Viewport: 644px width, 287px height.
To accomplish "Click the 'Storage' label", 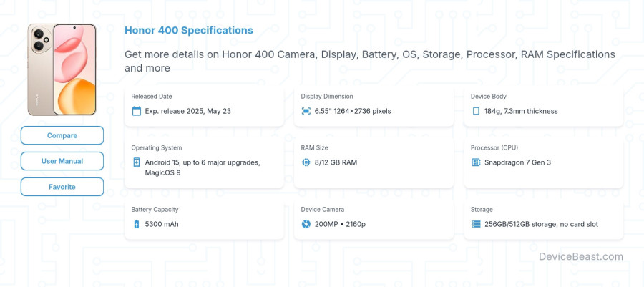I will (482, 210).
